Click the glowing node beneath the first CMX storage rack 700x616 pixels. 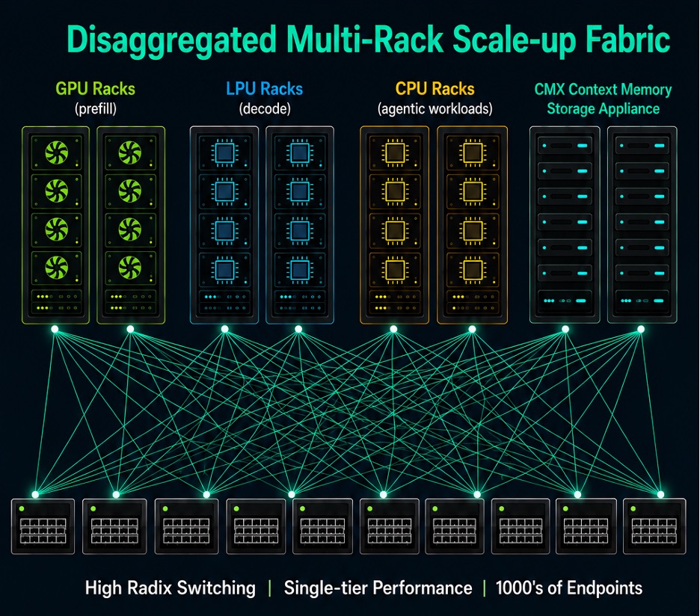(565, 329)
